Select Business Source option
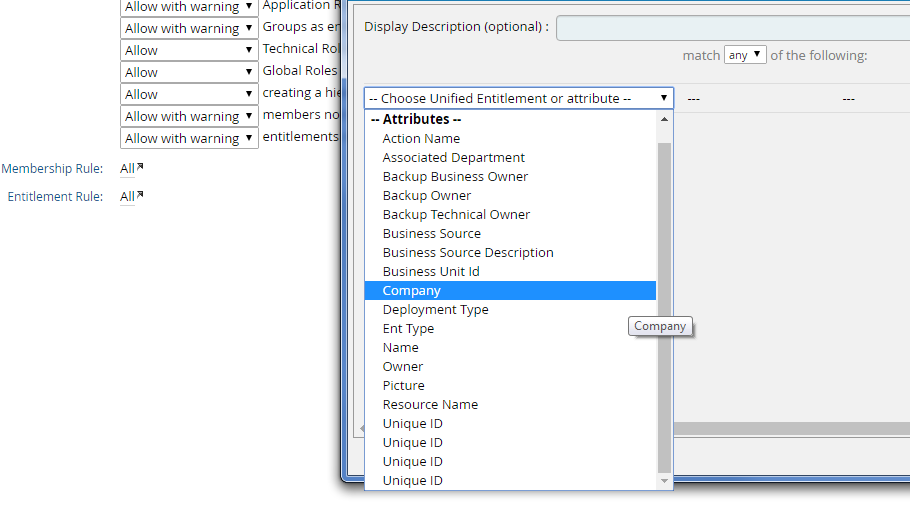Viewport: 910px width, 517px height. pyautogui.click(x=510, y=234)
